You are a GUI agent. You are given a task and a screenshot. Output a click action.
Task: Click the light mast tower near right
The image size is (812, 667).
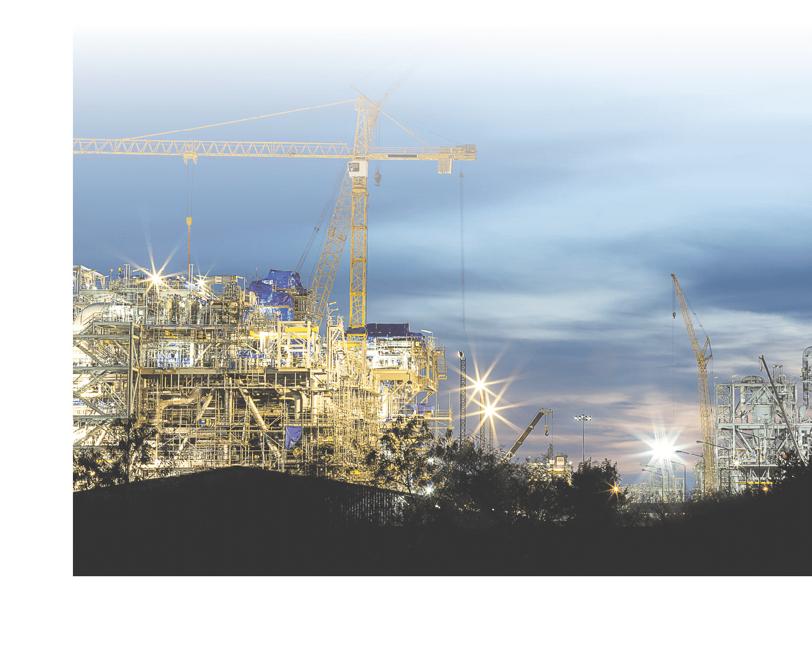click(582, 437)
